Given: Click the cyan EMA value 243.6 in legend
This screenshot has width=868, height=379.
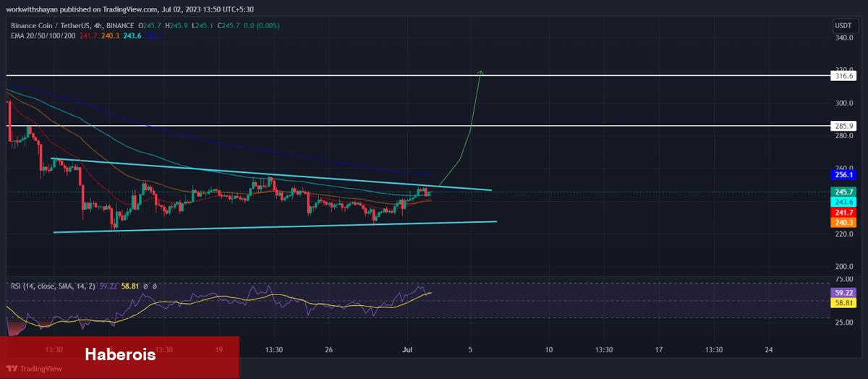Looking at the screenshot, I should pos(131,35).
